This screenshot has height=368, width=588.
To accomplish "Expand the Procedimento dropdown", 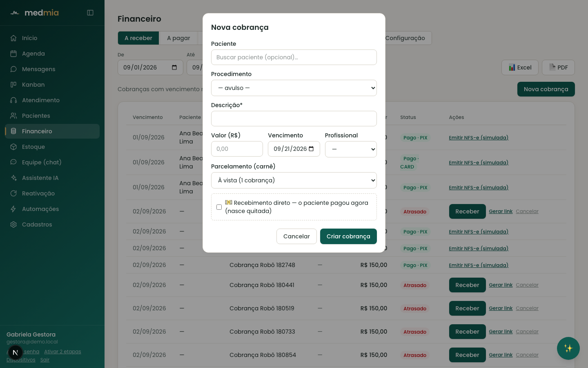I will [294, 88].
